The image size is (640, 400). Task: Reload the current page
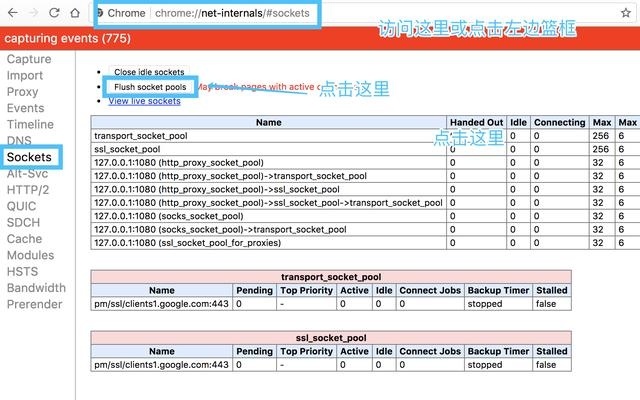coord(52,14)
